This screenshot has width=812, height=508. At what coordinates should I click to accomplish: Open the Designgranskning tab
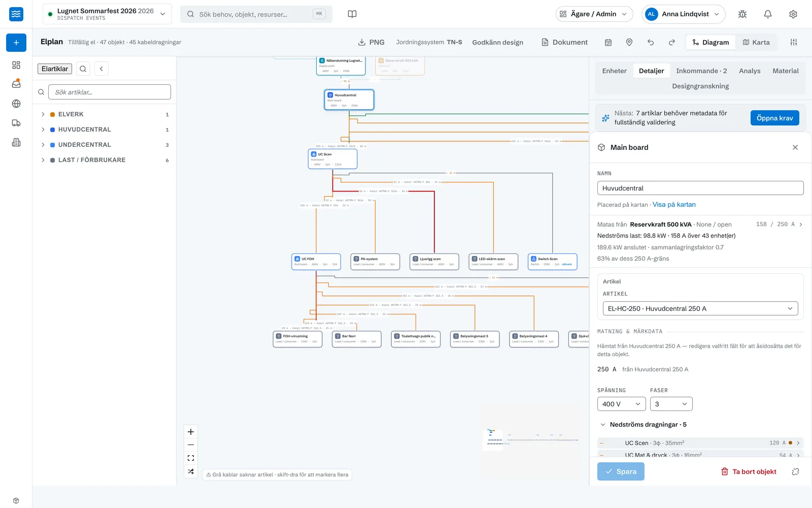[700, 86]
